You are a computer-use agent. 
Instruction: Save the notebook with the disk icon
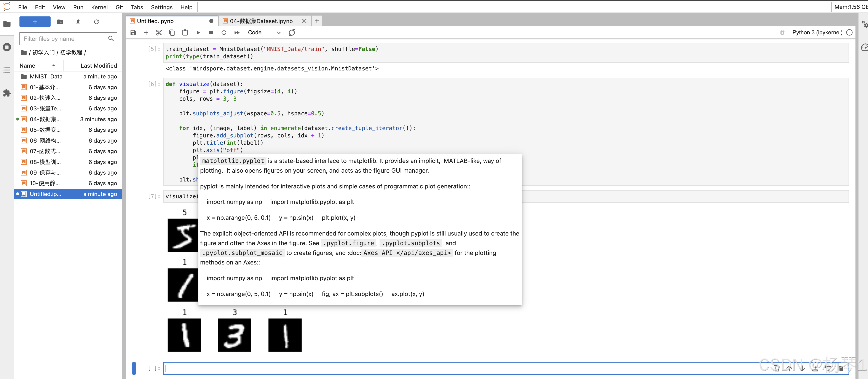click(133, 33)
